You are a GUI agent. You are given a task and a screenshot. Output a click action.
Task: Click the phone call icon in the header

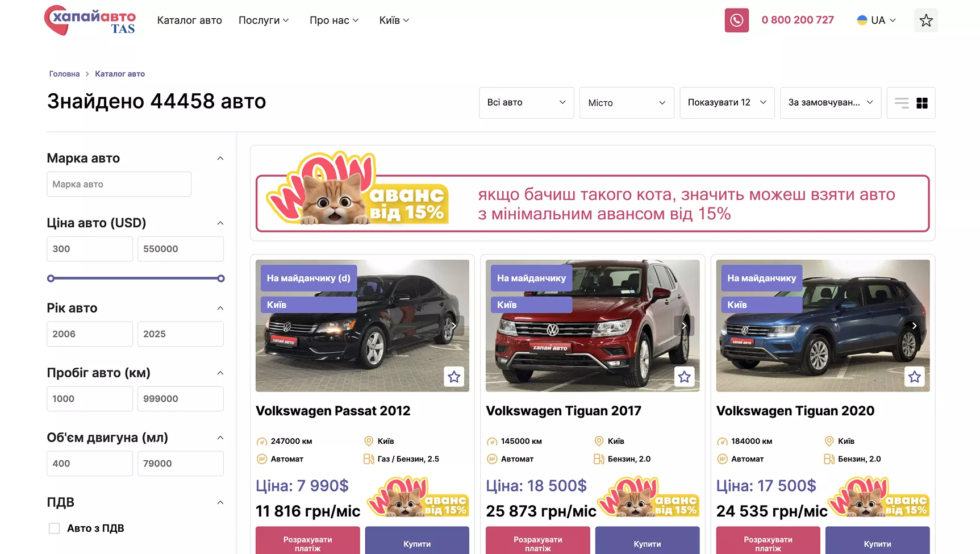(x=736, y=20)
